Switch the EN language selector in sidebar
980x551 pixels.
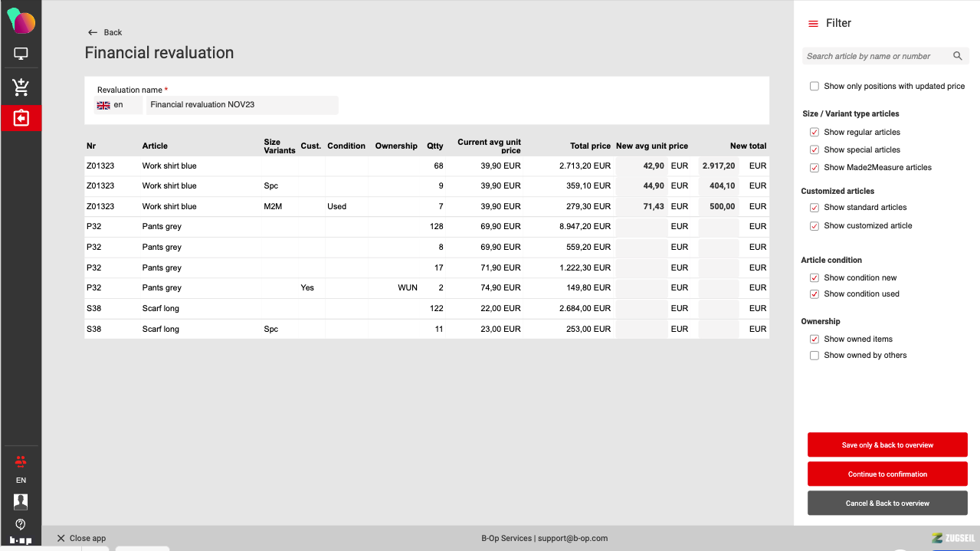point(21,480)
